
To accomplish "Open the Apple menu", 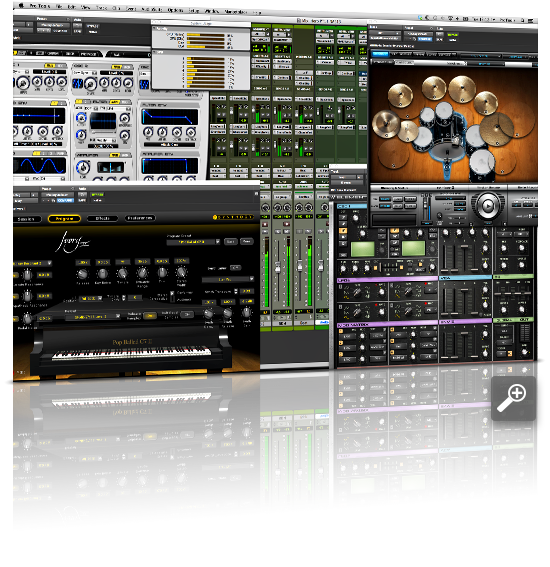I will click(x=22, y=5).
